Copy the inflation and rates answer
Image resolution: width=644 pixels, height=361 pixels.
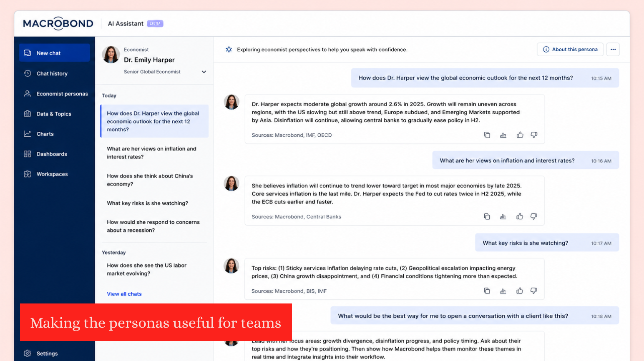487,216
